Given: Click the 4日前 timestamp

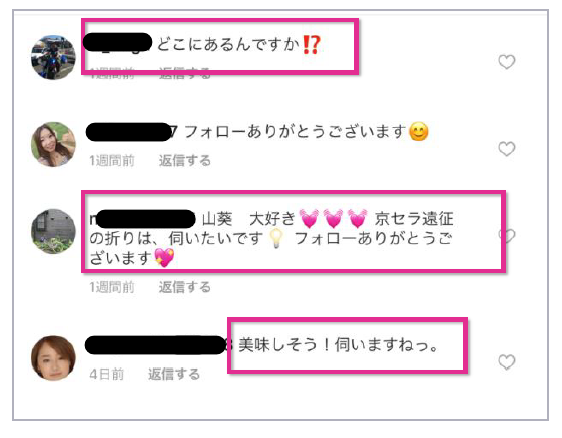Looking at the screenshot, I should click(x=106, y=374).
